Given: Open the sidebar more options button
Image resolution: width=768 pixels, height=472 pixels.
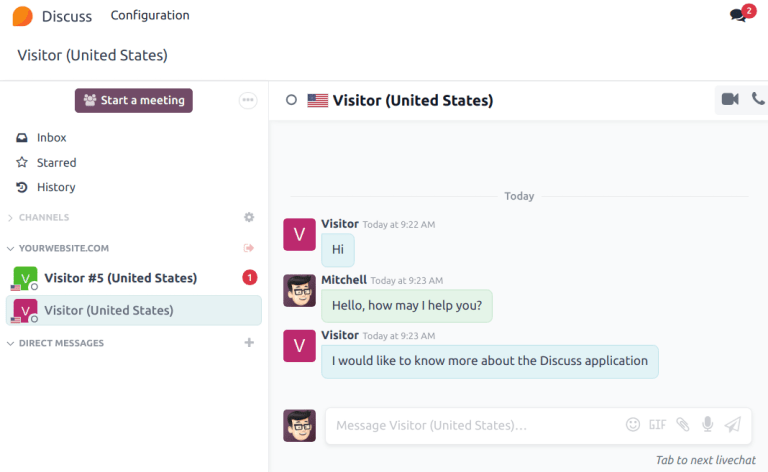Looking at the screenshot, I should 248,100.
